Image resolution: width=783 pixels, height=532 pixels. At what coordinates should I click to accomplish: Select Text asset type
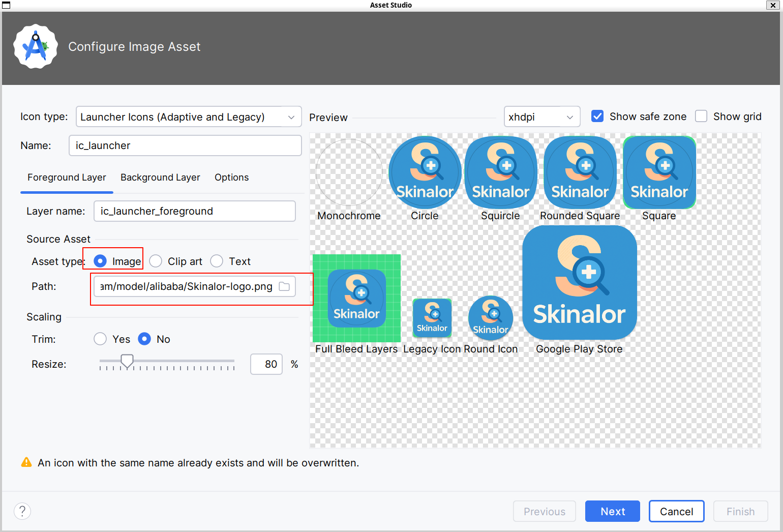[217, 261]
